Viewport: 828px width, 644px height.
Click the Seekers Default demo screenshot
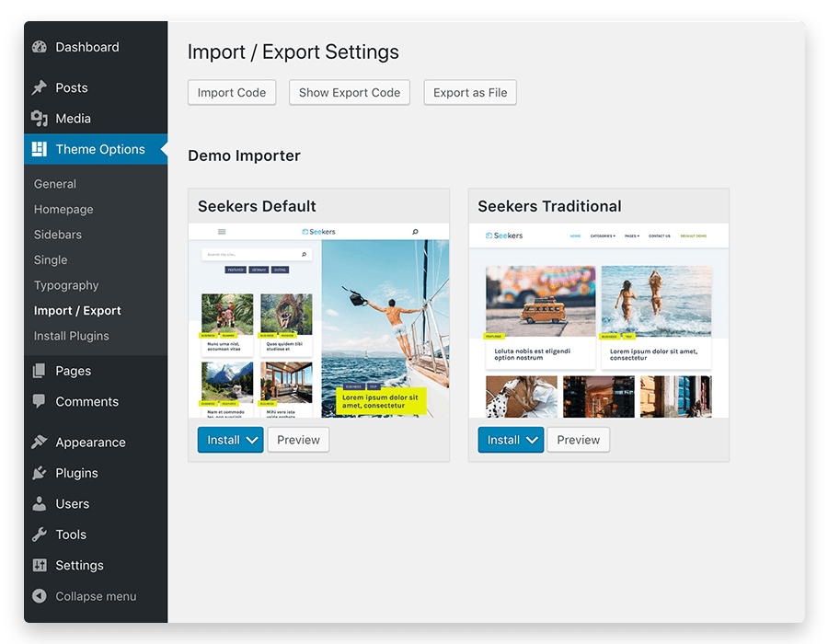coord(319,320)
